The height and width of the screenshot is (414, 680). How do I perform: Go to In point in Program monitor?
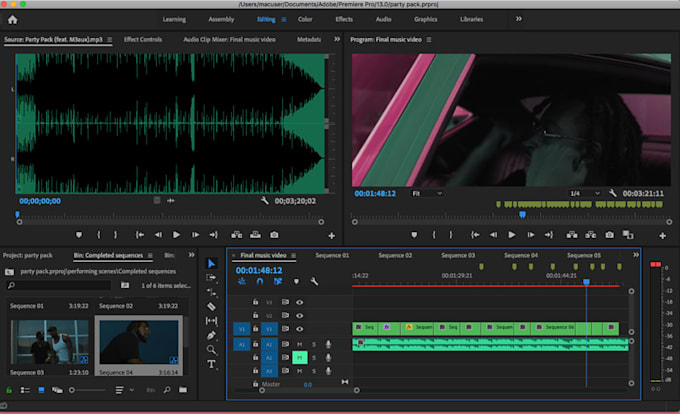point(475,235)
